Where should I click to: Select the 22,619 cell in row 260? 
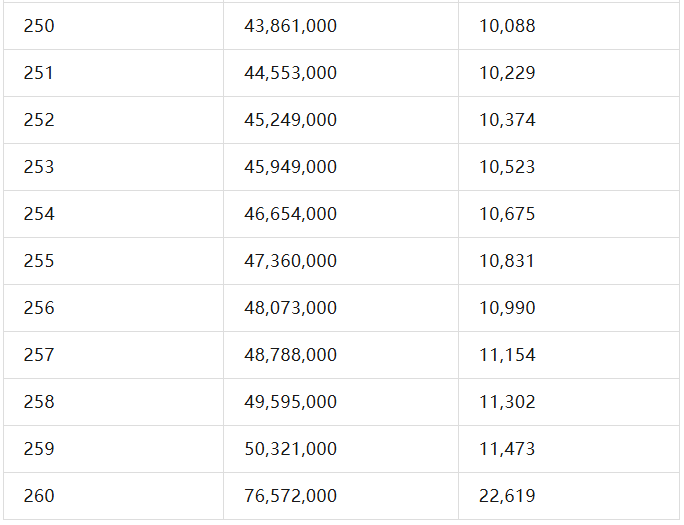tap(507, 496)
